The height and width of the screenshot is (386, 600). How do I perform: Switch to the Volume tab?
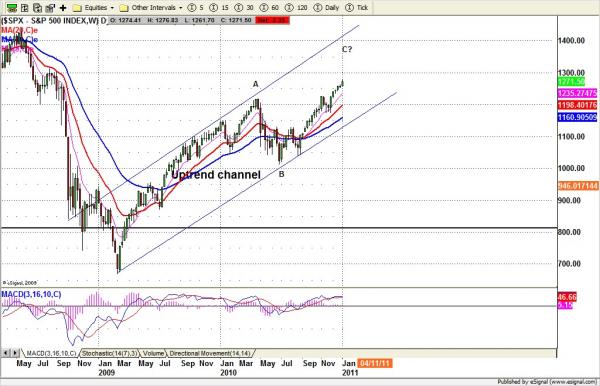(153, 353)
